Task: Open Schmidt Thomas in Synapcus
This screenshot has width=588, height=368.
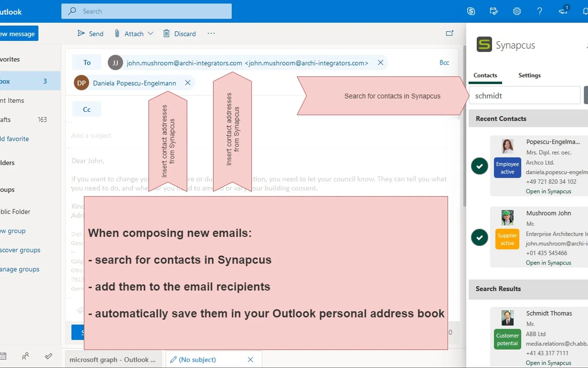Action: tap(548, 363)
